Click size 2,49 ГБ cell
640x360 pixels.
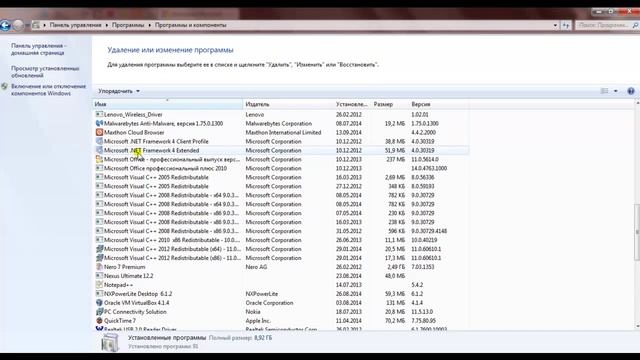point(396,267)
